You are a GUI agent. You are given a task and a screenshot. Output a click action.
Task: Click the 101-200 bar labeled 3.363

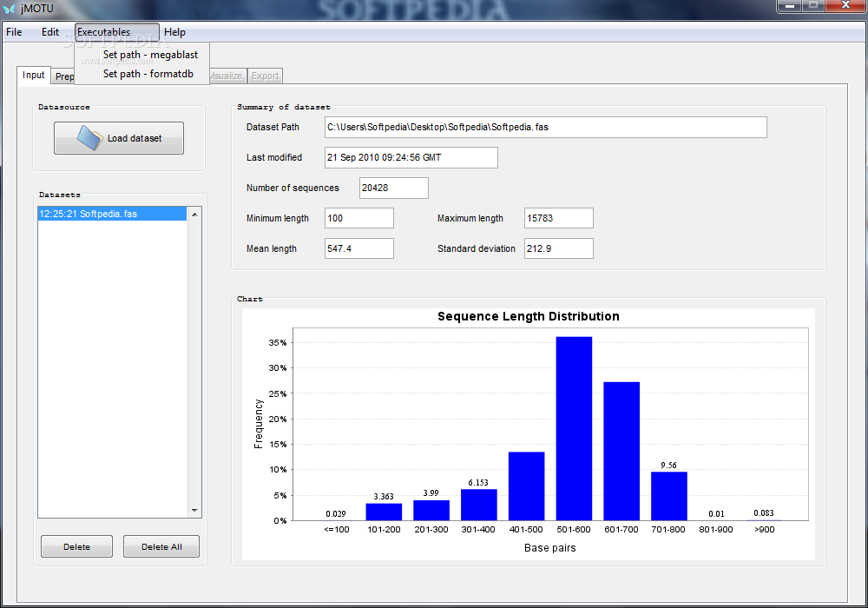(x=384, y=512)
